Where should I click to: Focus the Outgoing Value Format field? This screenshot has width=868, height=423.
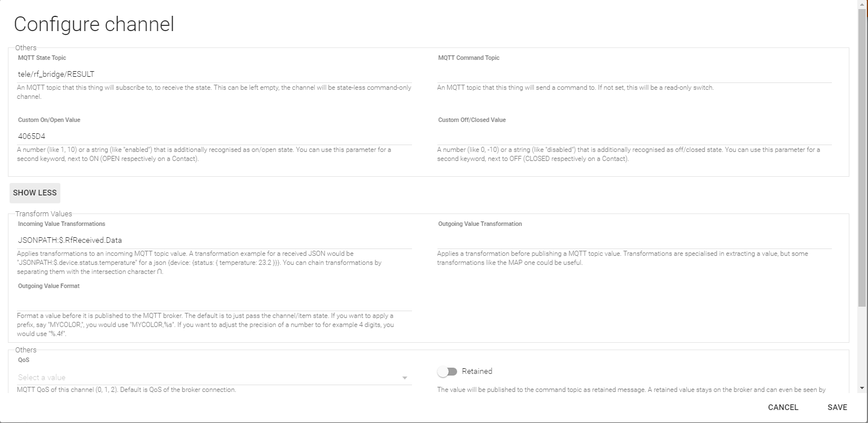pyautogui.click(x=214, y=302)
